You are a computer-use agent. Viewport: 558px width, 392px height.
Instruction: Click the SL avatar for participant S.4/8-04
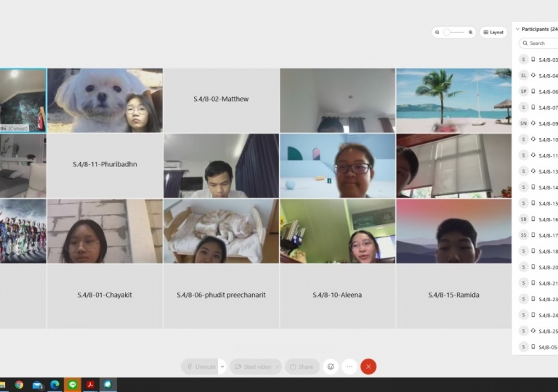(x=523, y=75)
